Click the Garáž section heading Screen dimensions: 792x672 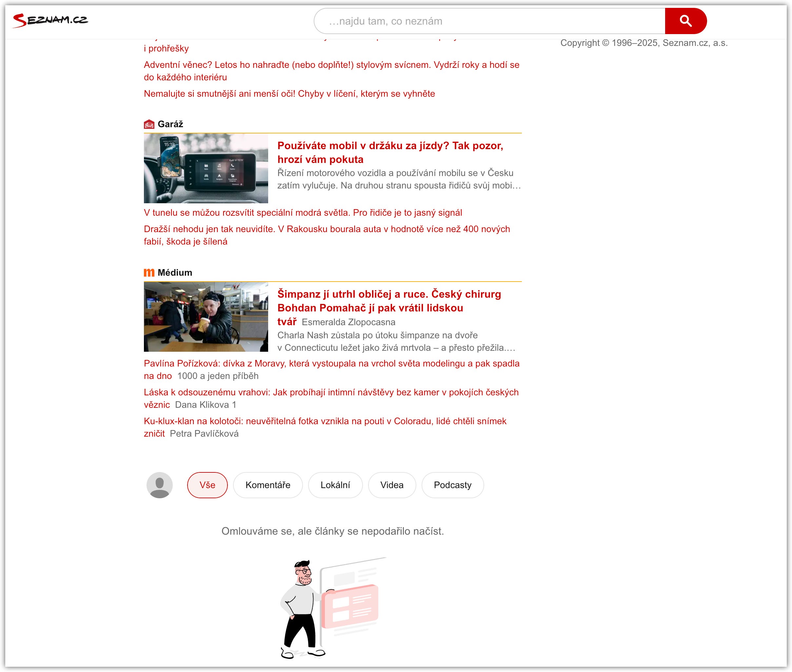pos(170,124)
